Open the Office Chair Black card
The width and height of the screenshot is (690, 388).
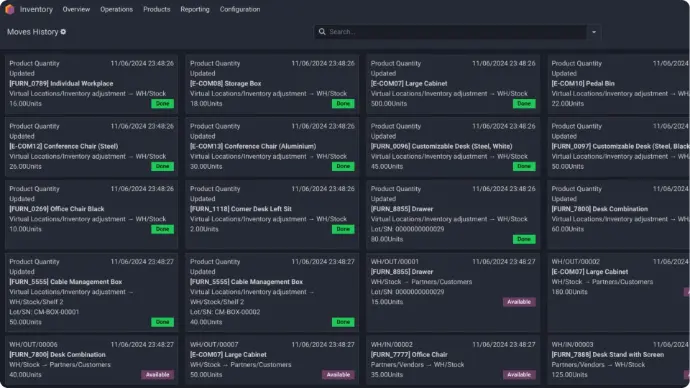point(92,214)
